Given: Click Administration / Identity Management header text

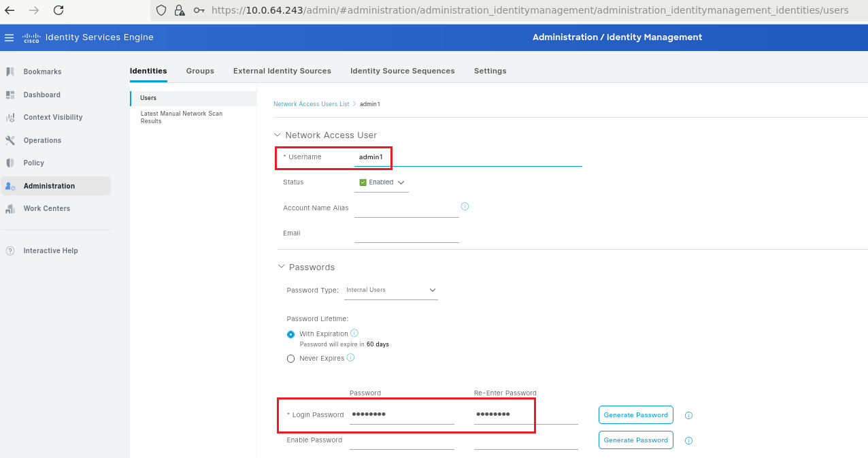Looking at the screenshot, I should (x=617, y=37).
